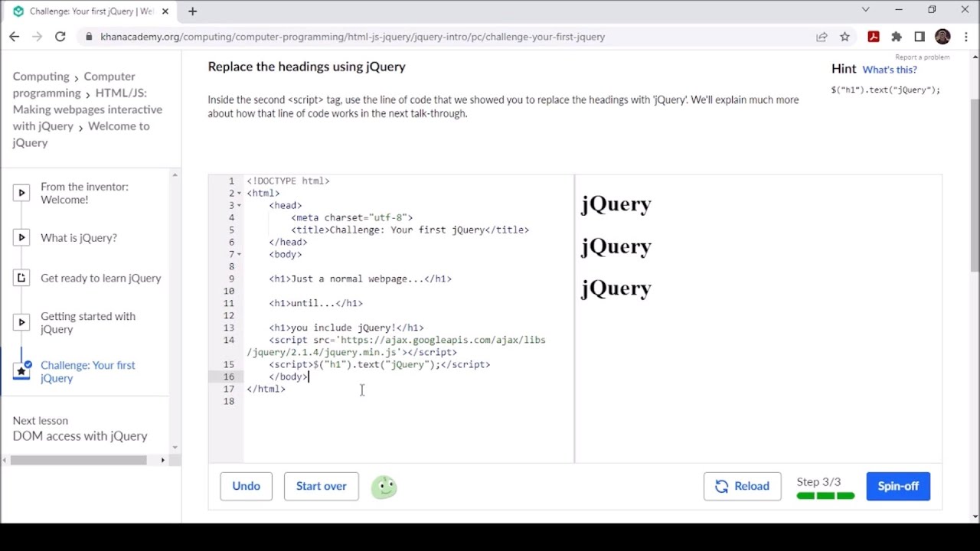Click the Start over button
Image resolution: width=980 pixels, height=551 pixels.
321,486
